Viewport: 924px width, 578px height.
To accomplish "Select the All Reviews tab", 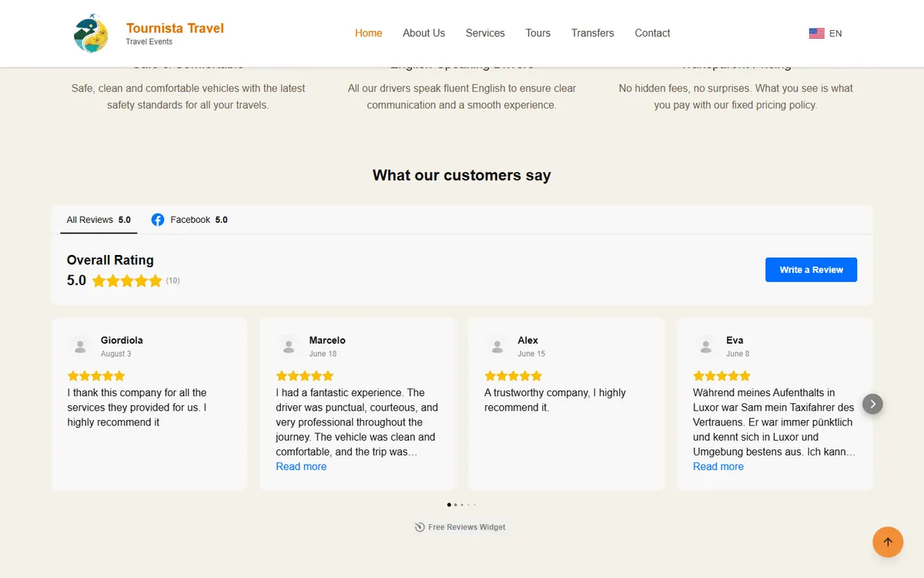I will (x=99, y=220).
